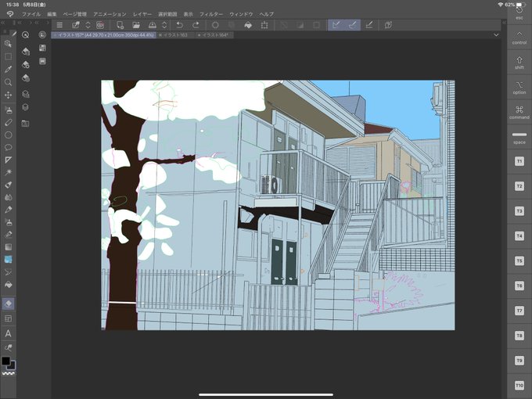The width and height of the screenshot is (532, 399).
Task: Select the Move layer tool
Action: tap(8, 95)
